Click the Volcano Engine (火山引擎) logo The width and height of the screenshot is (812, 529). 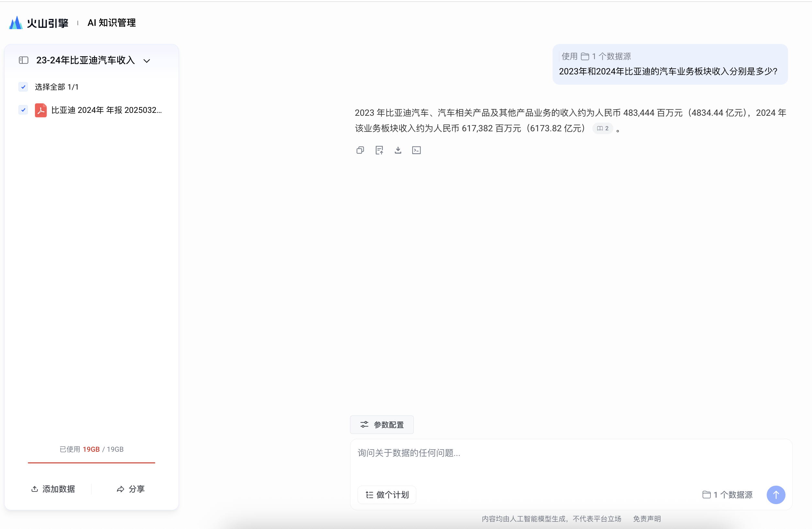38,23
